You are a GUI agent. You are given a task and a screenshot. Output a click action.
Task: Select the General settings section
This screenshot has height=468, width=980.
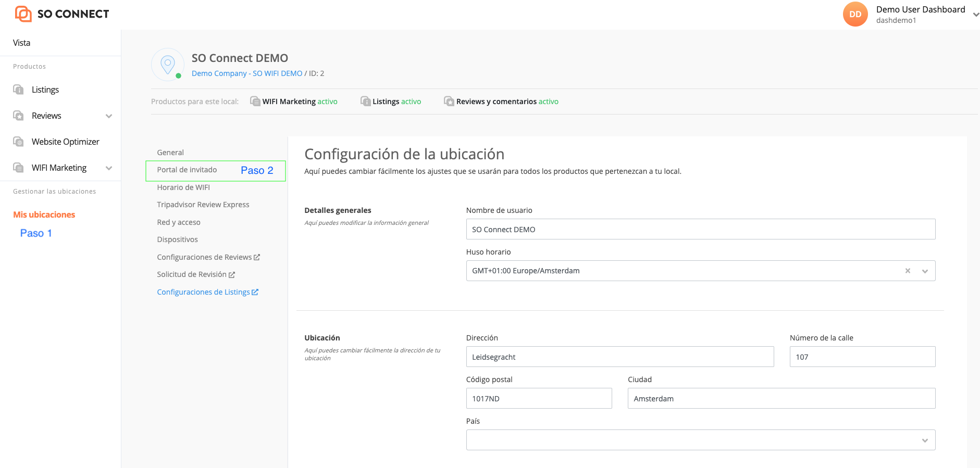point(170,153)
